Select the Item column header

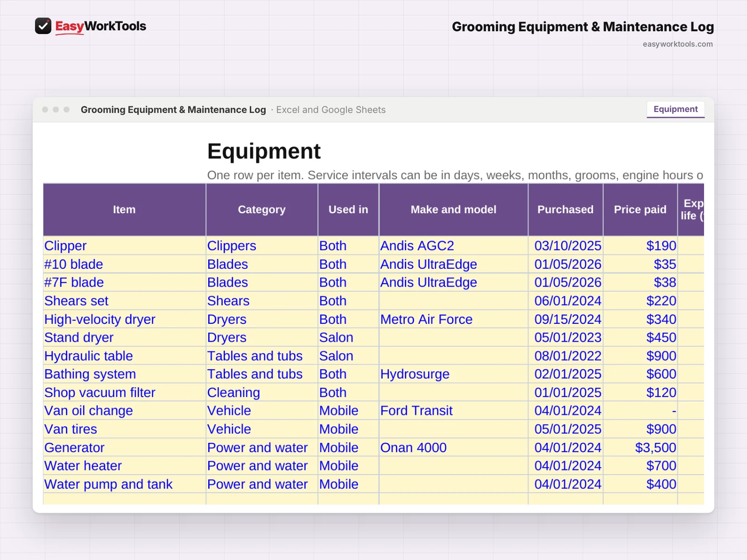124,210
